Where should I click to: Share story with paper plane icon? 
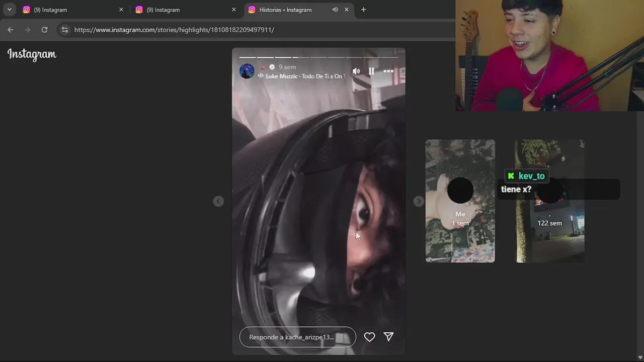[388, 337]
